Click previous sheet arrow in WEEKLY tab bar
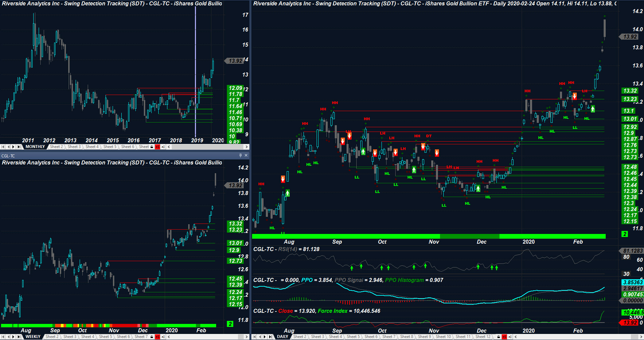 8,337
